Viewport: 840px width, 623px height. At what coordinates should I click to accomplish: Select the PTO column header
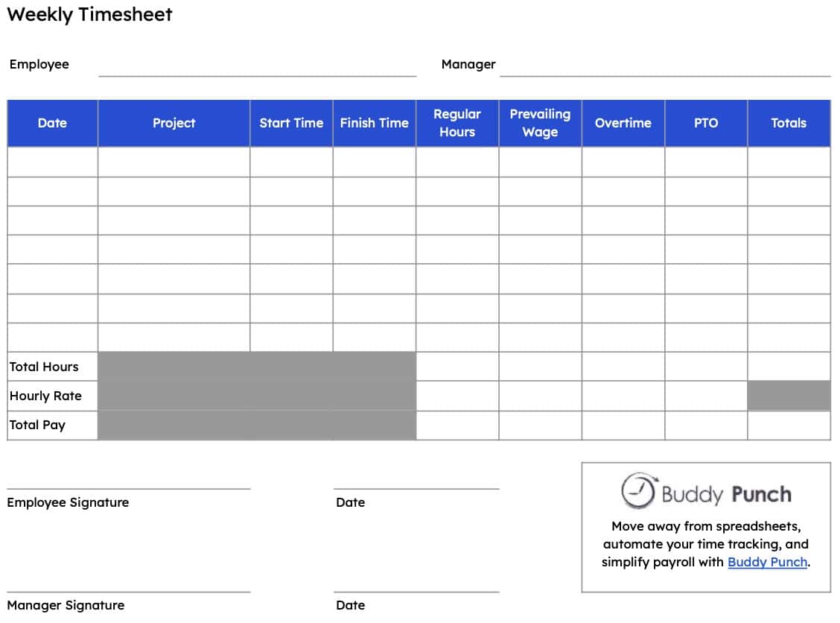[705, 123]
